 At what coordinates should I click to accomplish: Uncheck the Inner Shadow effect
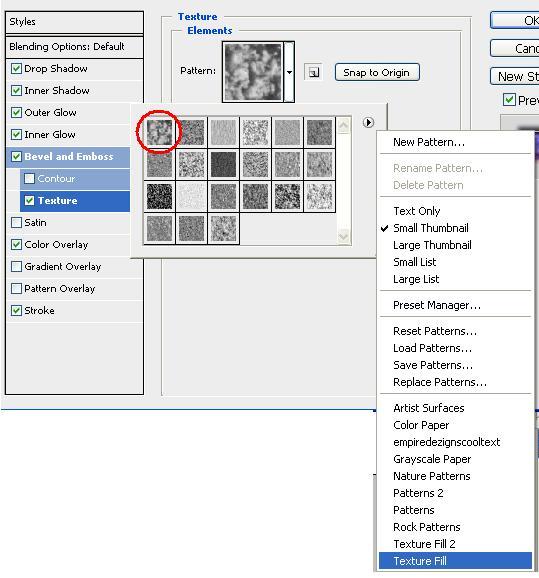pos(16,91)
